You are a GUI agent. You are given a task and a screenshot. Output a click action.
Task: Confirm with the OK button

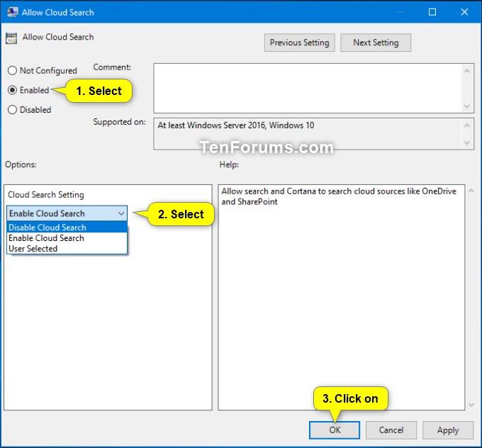tap(335, 430)
